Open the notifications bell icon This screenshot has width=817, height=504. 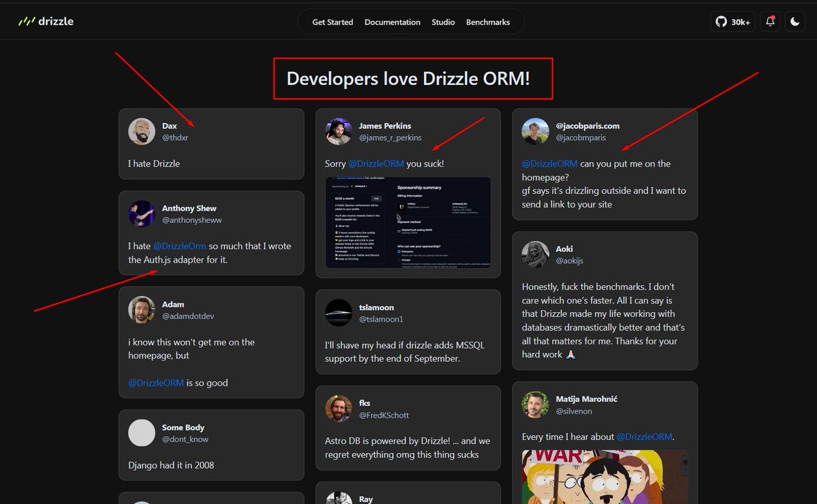(x=770, y=22)
